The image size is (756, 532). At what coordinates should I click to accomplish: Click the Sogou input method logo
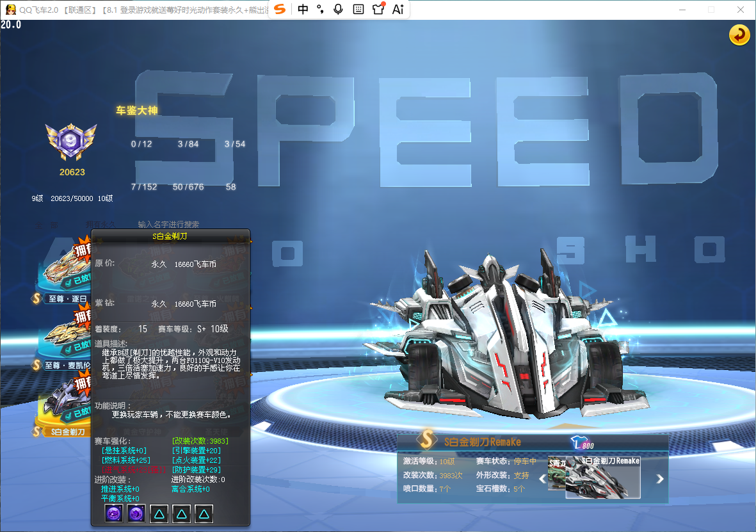click(280, 9)
